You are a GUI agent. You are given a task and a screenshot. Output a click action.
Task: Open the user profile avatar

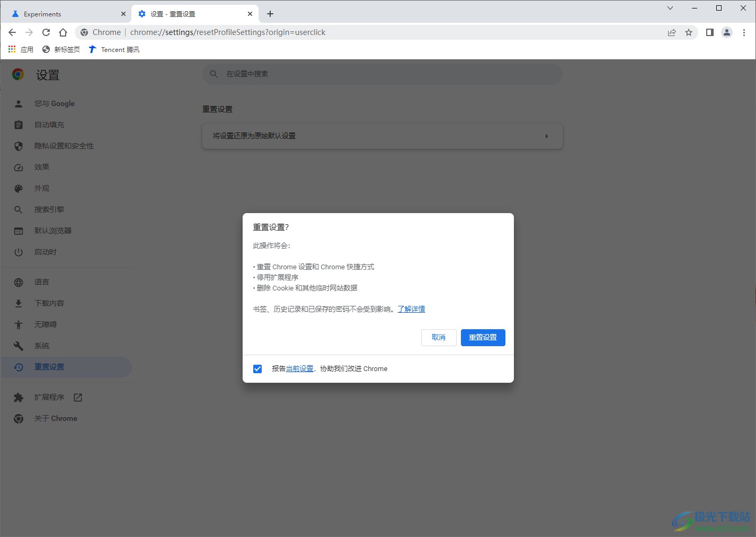[727, 32]
